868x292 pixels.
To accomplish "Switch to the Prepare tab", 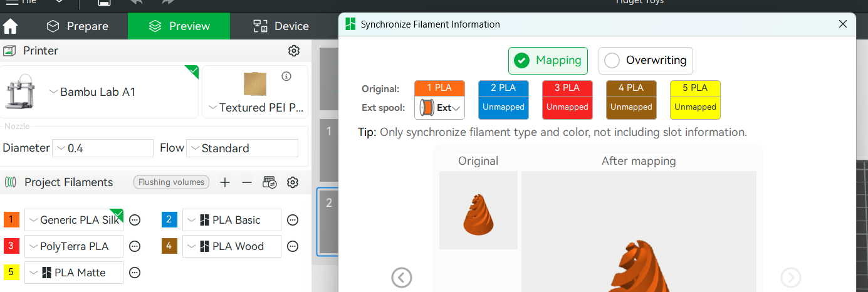I will point(78,26).
